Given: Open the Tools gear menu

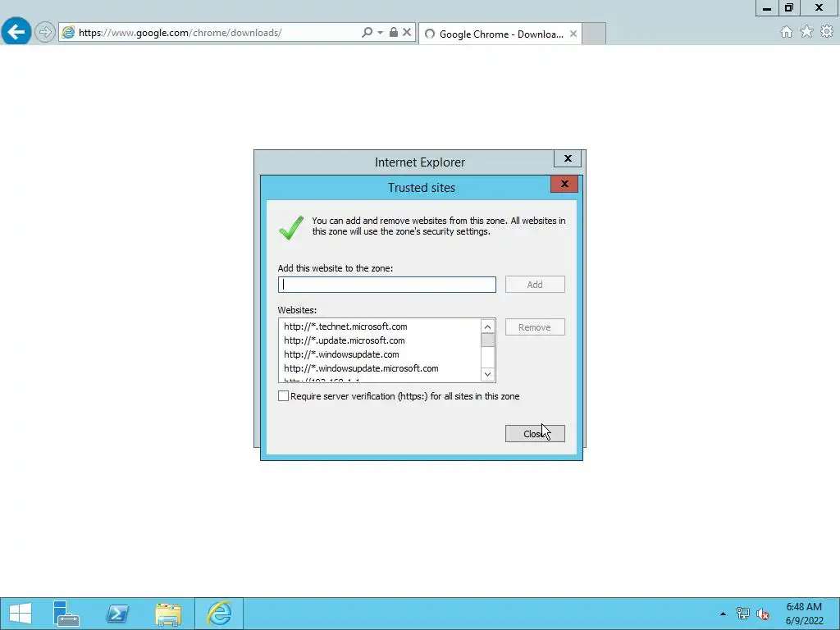Looking at the screenshot, I should (x=827, y=32).
